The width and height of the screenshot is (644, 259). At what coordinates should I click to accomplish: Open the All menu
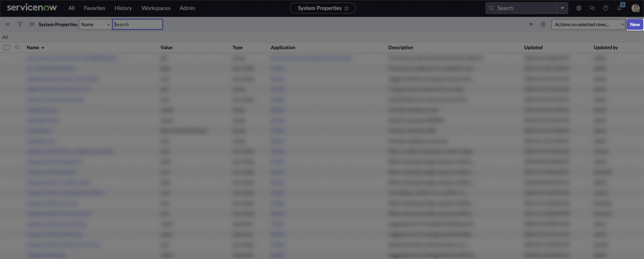72,8
